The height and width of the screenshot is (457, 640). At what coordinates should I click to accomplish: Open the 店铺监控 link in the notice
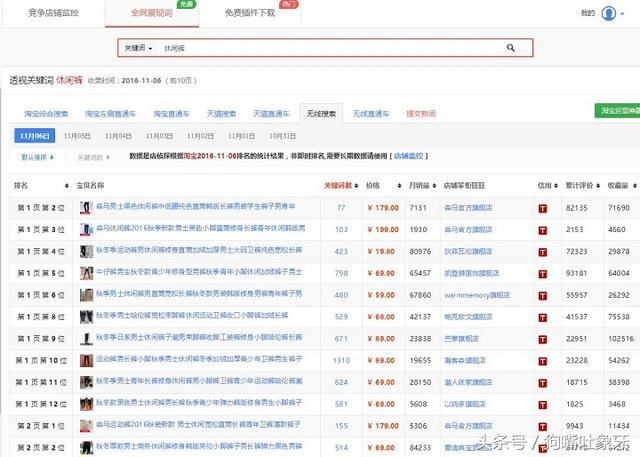[x=409, y=156]
